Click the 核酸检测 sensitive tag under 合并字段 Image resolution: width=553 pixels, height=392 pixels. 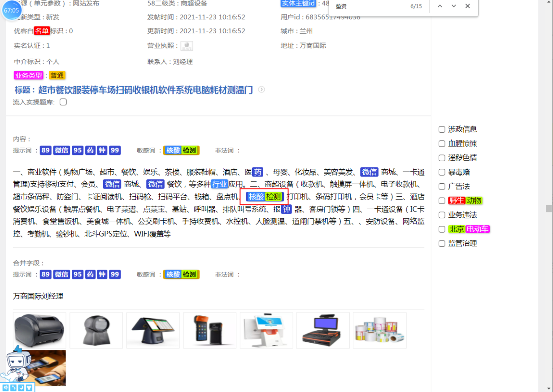click(x=181, y=274)
